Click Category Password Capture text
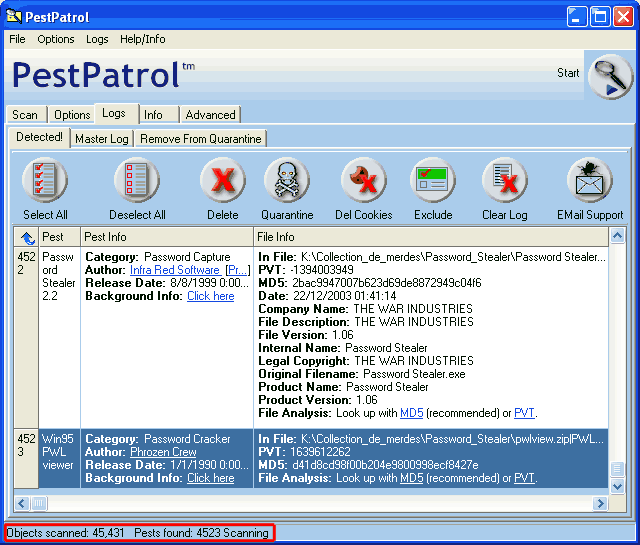The height and width of the screenshot is (545, 640). click(158, 257)
